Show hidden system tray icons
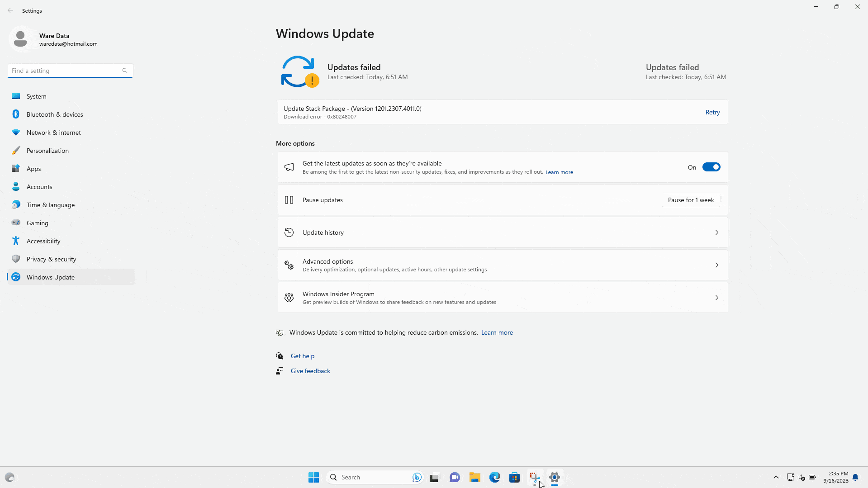This screenshot has height=488, width=868. 776,477
